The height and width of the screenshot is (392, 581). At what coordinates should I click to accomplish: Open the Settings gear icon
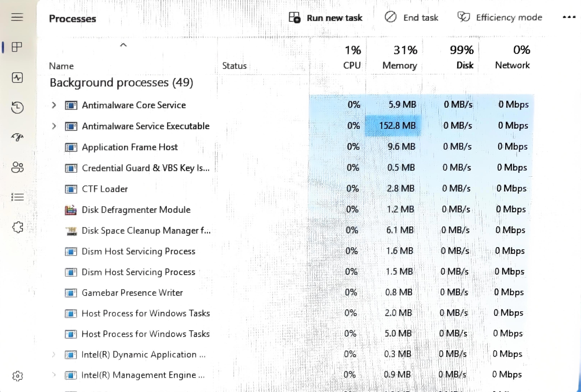17,376
